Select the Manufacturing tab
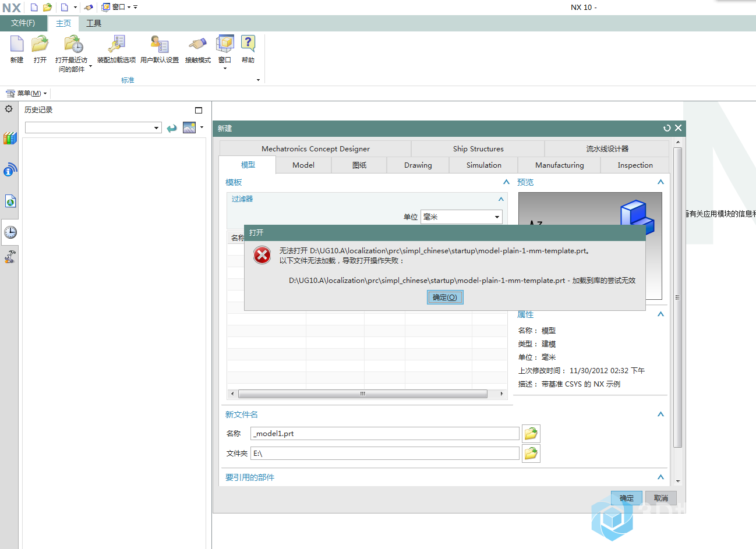Viewport: 756px width, 549px height. click(560, 165)
